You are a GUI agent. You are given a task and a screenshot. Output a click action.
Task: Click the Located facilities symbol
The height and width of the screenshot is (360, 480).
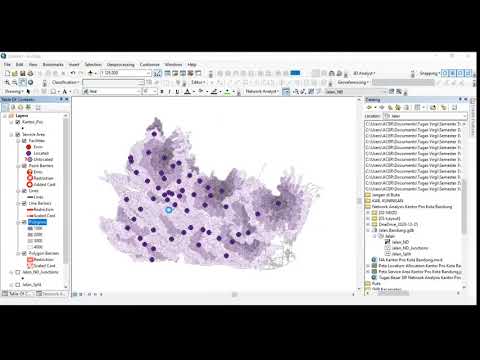pyautogui.click(x=29, y=153)
